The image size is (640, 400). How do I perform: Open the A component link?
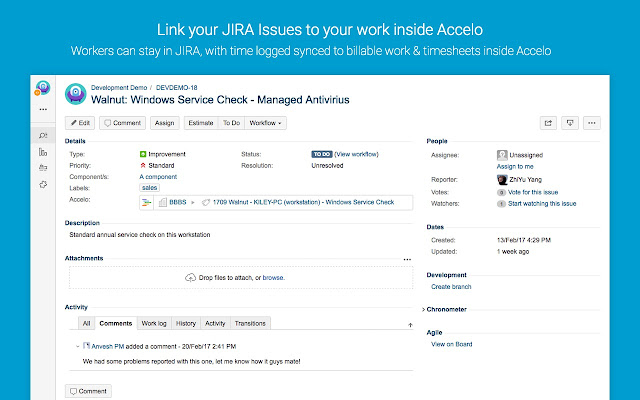click(x=158, y=177)
